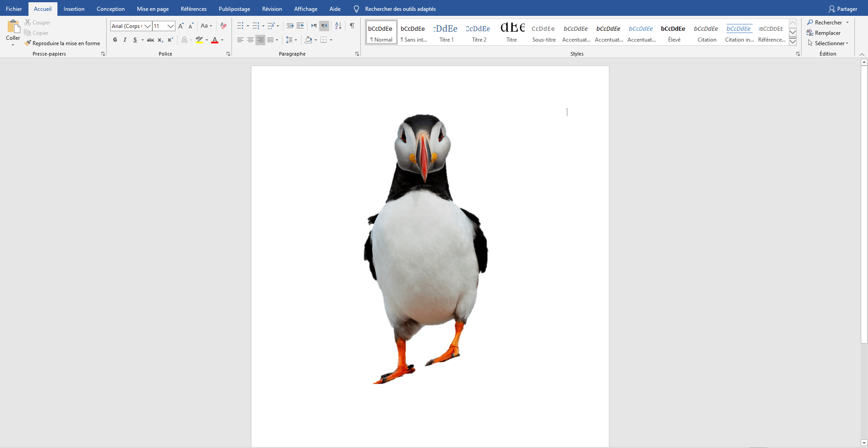The image size is (868, 448).
Task: Apply red font color
Action: coord(215,40)
